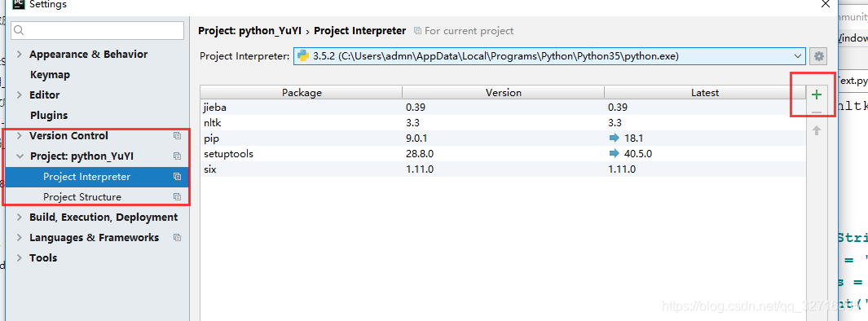
Task: Expand the Tools section
Action: pos(20,258)
